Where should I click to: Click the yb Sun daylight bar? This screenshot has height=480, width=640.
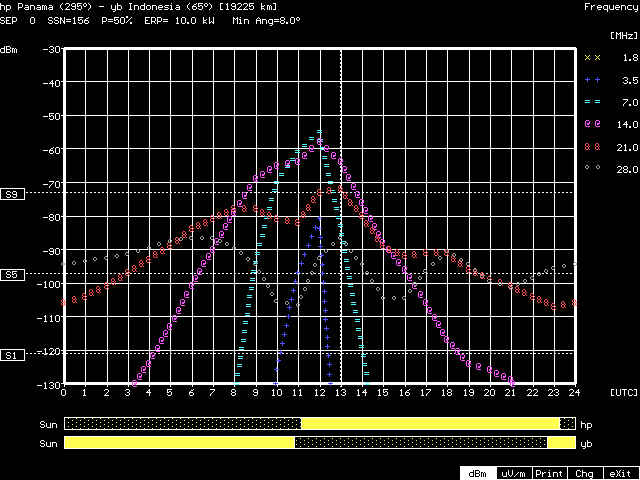319,442
